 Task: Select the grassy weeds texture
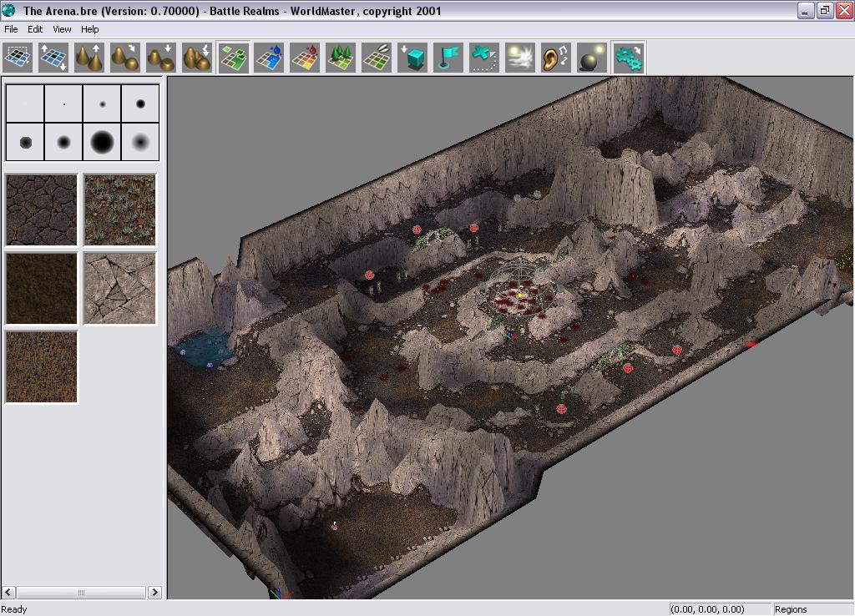[x=120, y=210]
